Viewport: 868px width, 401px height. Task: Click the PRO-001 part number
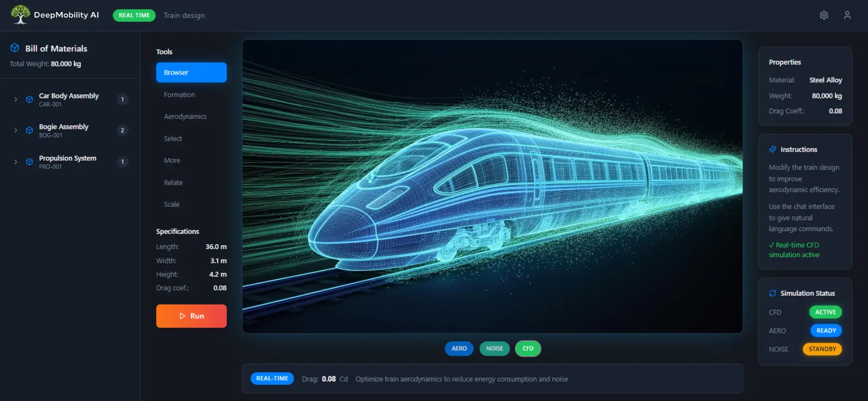point(50,166)
